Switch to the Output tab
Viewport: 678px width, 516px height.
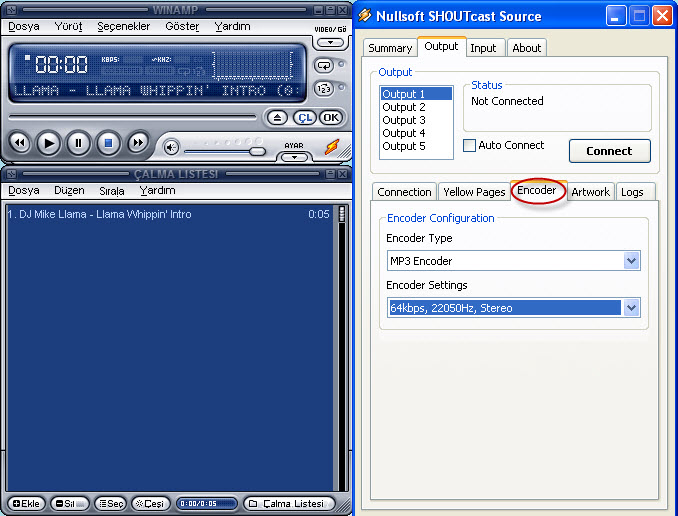[441, 46]
